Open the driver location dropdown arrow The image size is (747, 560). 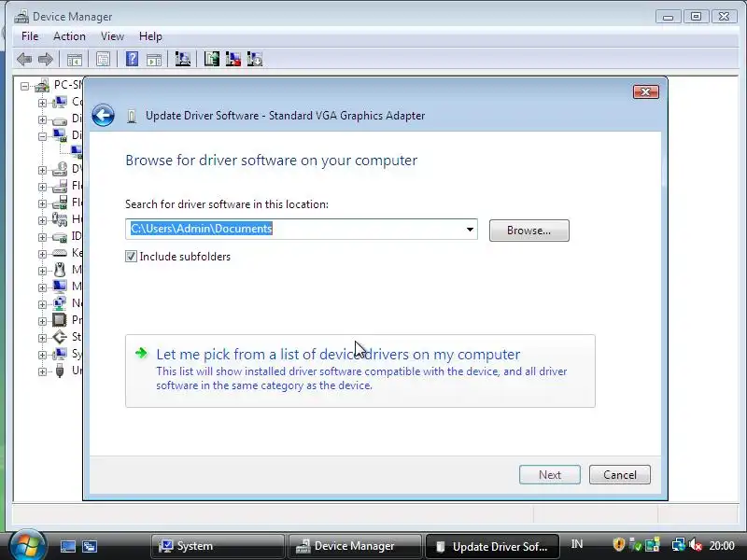(470, 230)
